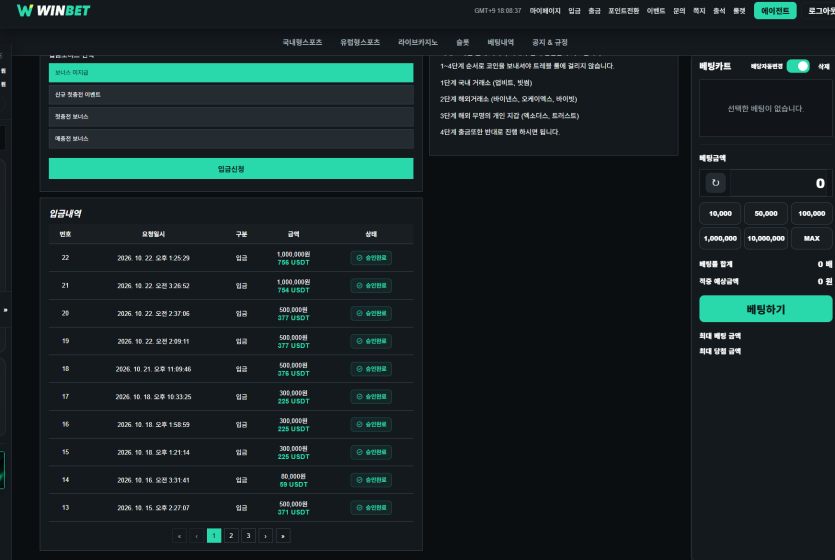Submit the deposit with 입금신청 button
835x560 pixels.
click(x=231, y=169)
